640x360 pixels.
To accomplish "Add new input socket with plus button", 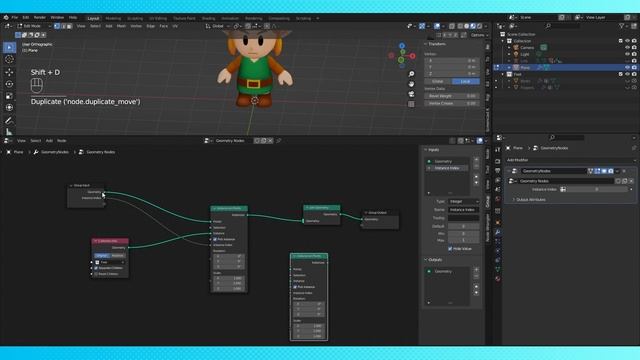I will coord(476,160).
